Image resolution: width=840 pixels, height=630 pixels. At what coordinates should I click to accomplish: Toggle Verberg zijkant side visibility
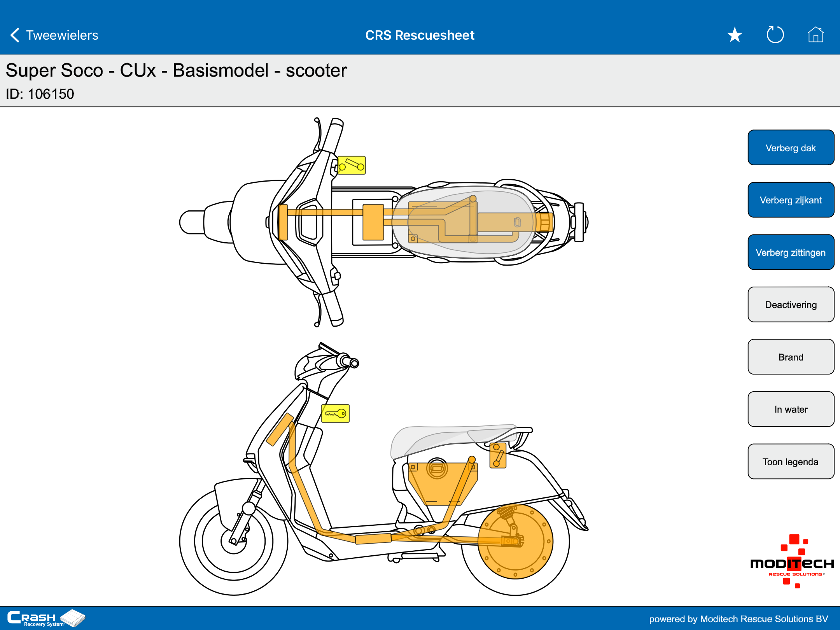tap(791, 200)
